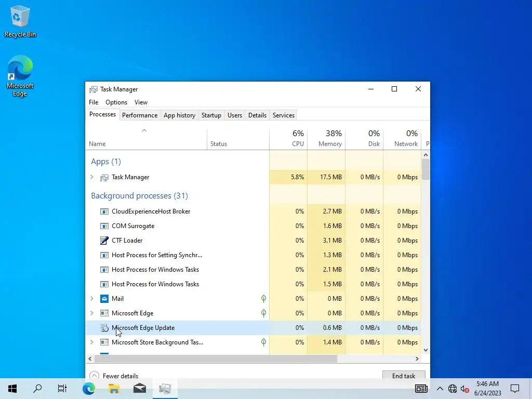Switch to the Users tab
The height and width of the screenshot is (399, 532).
click(235, 115)
